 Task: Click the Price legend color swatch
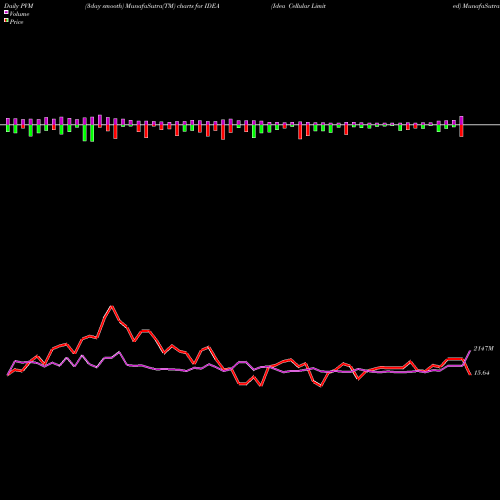[x=6, y=20]
